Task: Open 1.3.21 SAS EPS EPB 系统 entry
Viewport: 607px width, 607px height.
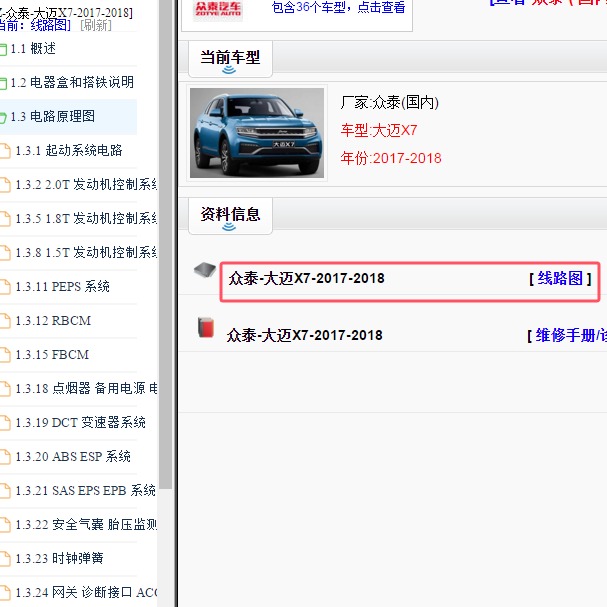Action: point(86,491)
